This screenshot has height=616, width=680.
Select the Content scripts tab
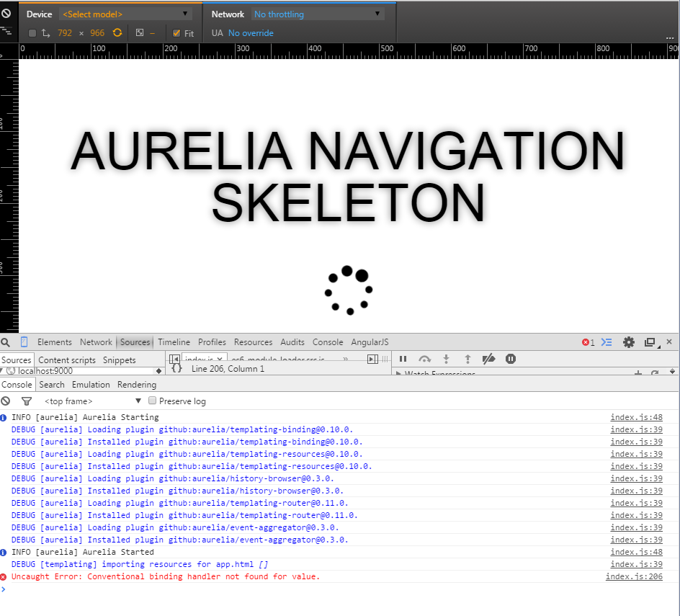coord(67,360)
